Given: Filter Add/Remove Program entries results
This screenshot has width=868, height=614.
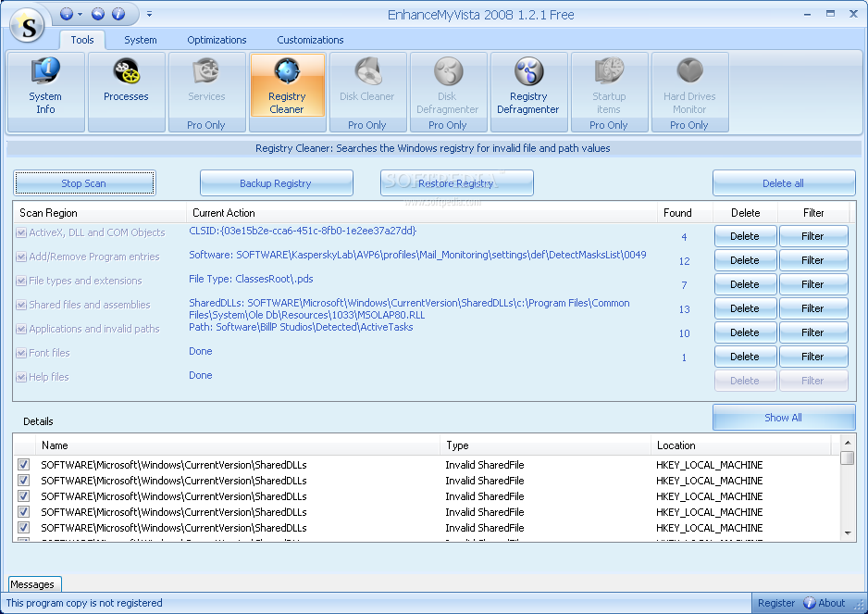Looking at the screenshot, I should tap(813, 260).
